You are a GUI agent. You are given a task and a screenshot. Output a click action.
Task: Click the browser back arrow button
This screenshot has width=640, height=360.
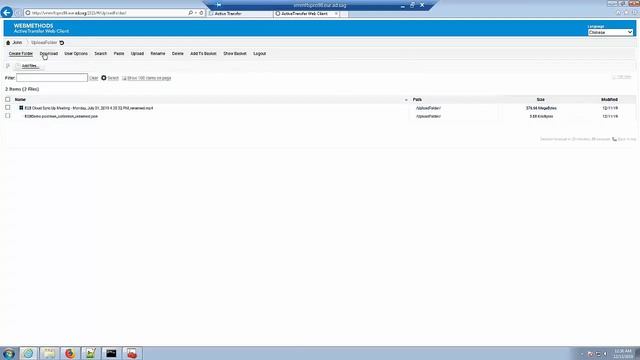click(7, 12)
